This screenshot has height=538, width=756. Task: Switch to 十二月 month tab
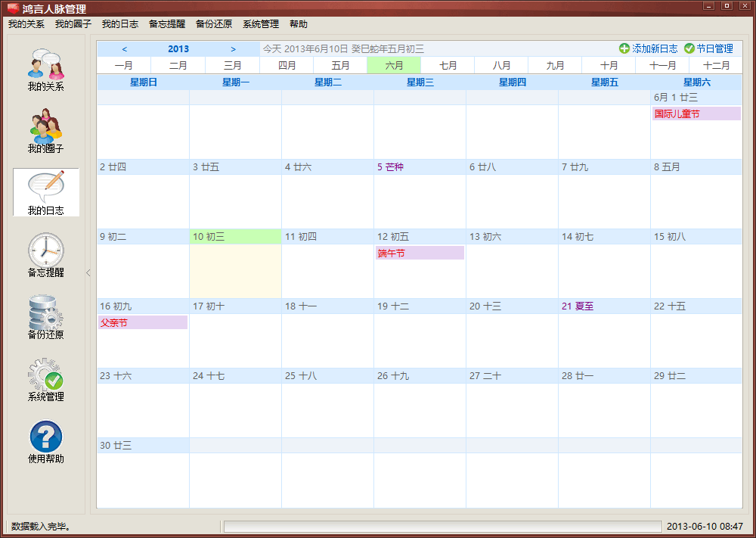[716, 65]
